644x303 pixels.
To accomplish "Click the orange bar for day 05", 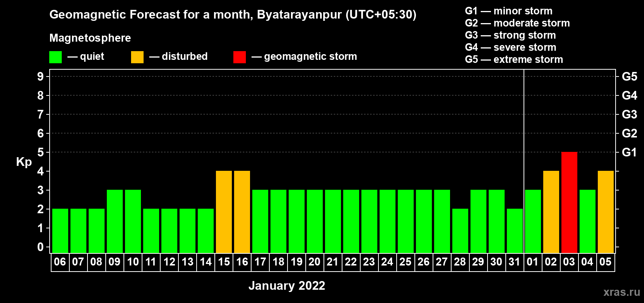I will [x=606, y=212].
